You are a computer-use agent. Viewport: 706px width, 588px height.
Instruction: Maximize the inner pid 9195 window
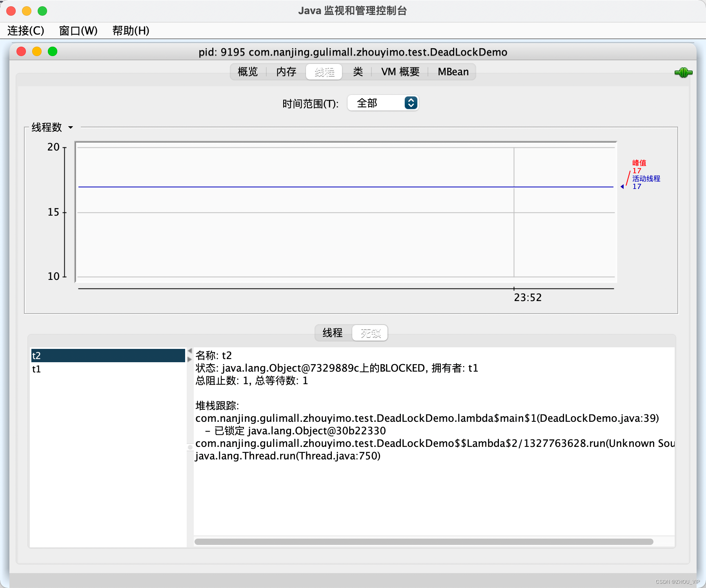click(x=53, y=51)
